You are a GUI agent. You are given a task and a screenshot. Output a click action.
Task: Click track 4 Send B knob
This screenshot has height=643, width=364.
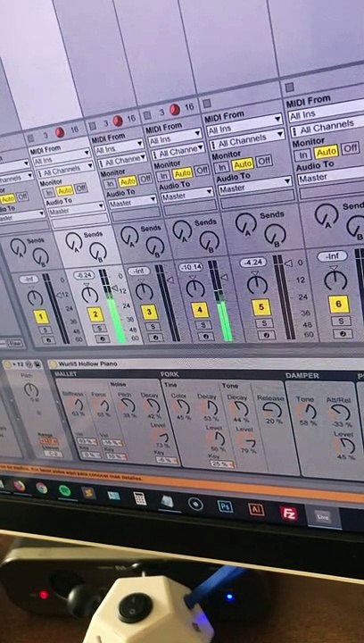(209, 241)
